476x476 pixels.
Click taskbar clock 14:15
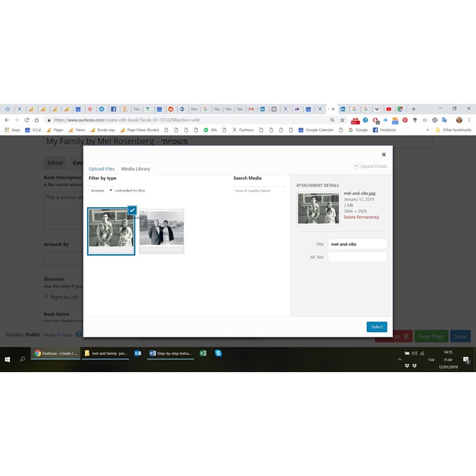pyautogui.click(x=448, y=353)
